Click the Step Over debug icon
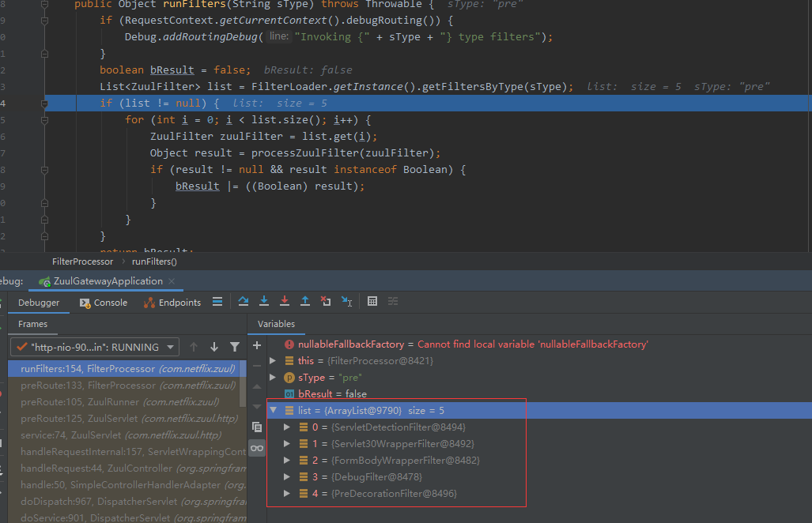The image size is (812, 523). 244,302
